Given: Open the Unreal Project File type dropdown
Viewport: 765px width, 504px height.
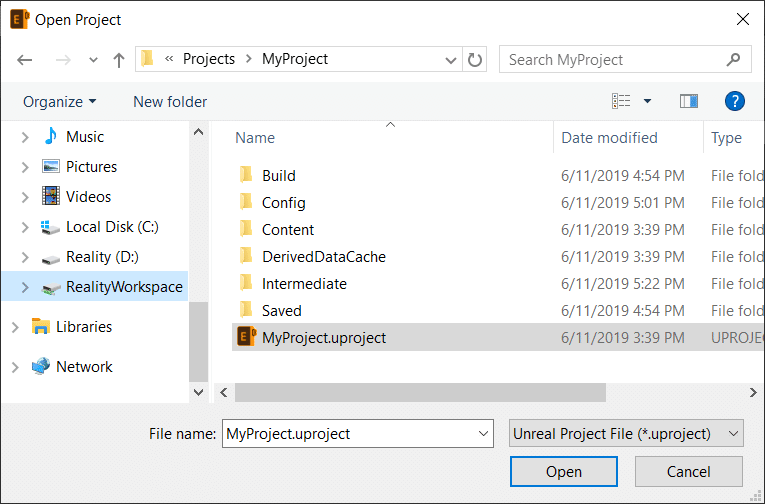Looking at the screenshot, I should tap(626, 434).
